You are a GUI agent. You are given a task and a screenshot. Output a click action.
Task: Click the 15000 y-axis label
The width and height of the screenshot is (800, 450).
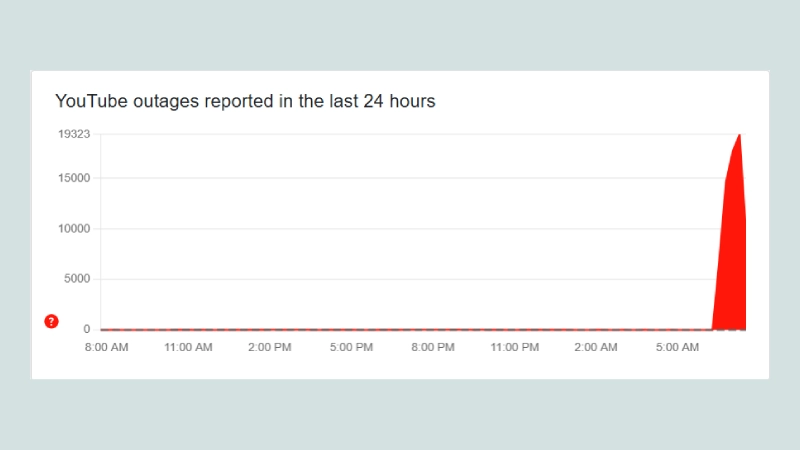74,178
